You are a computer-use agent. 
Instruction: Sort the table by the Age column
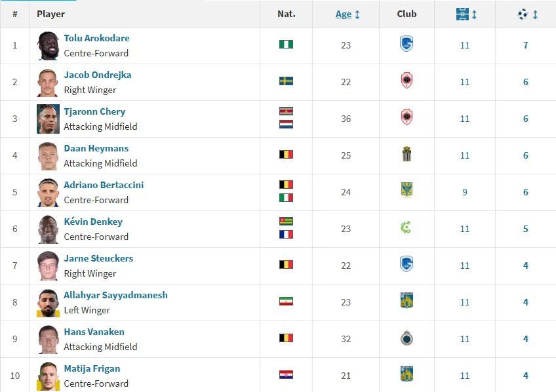[x=344, y=14]
